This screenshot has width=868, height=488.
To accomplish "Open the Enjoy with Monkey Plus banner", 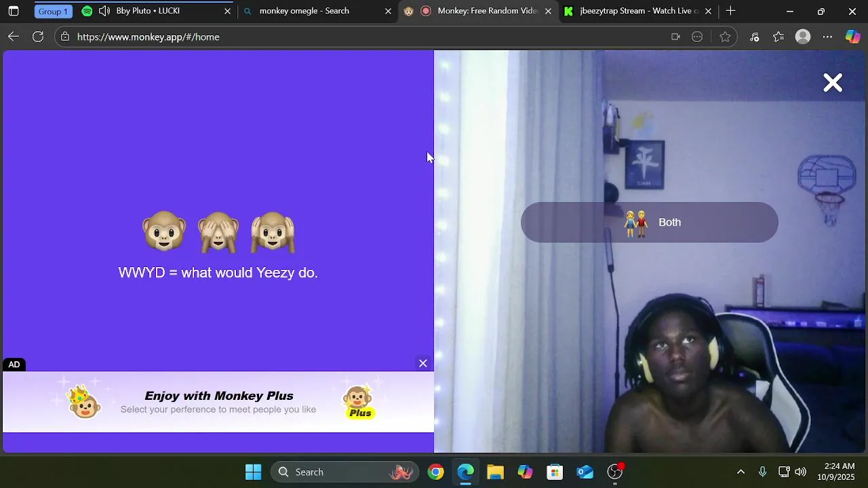I will (218, 402).
